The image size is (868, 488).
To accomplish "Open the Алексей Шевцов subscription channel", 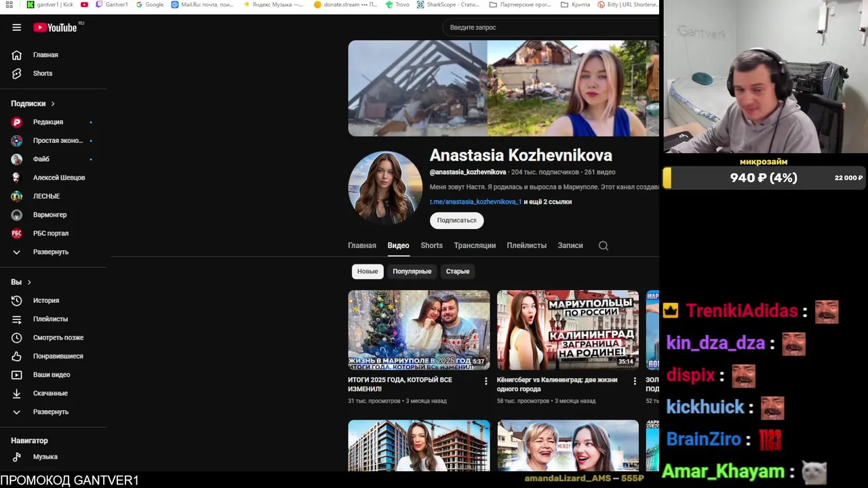I will coord(59,178).
